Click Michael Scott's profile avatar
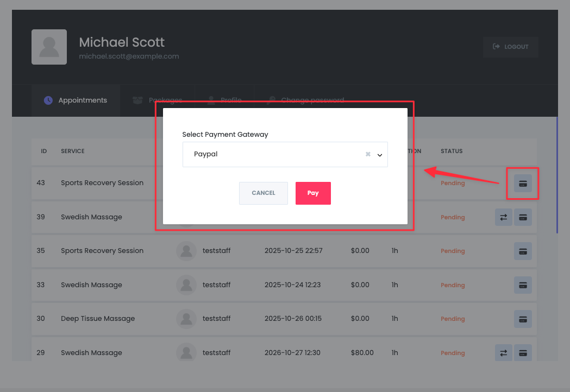 49,47
